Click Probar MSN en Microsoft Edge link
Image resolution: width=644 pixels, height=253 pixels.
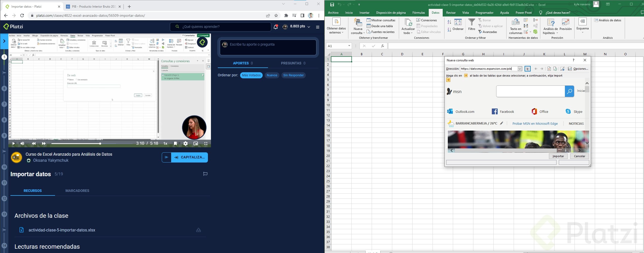[x=535, y=123]
